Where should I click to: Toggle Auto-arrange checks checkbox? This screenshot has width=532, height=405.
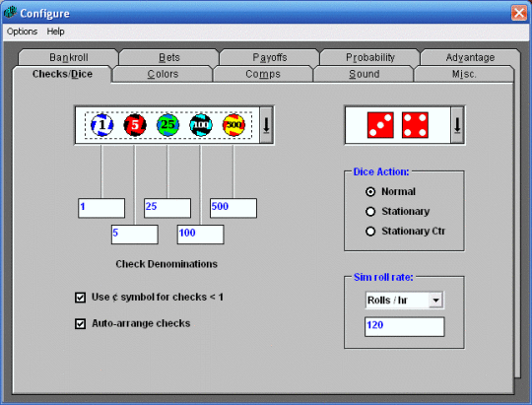click(x=132, y=323)
